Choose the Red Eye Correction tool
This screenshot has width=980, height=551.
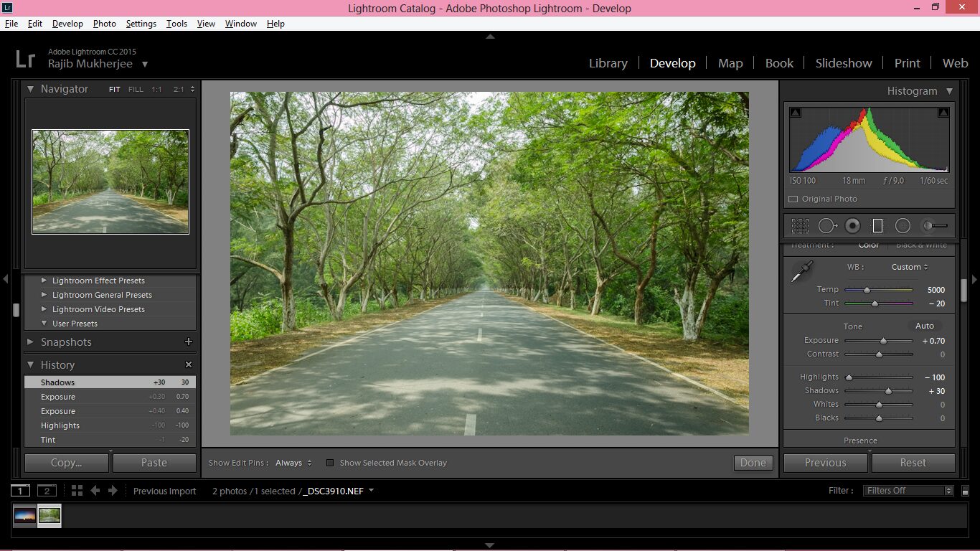point(852,226)
